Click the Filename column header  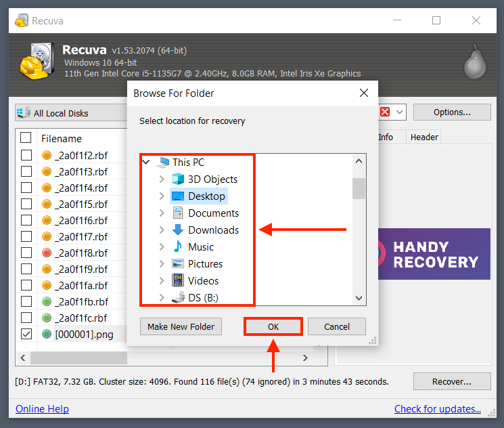pos(62,139)
